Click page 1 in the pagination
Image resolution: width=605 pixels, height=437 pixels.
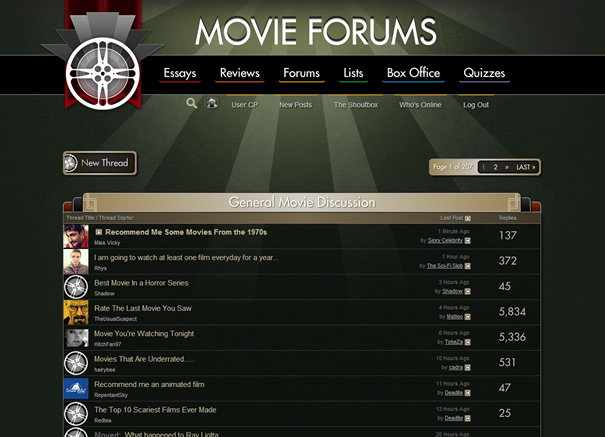pyautogui.click(x=484, y=167)
